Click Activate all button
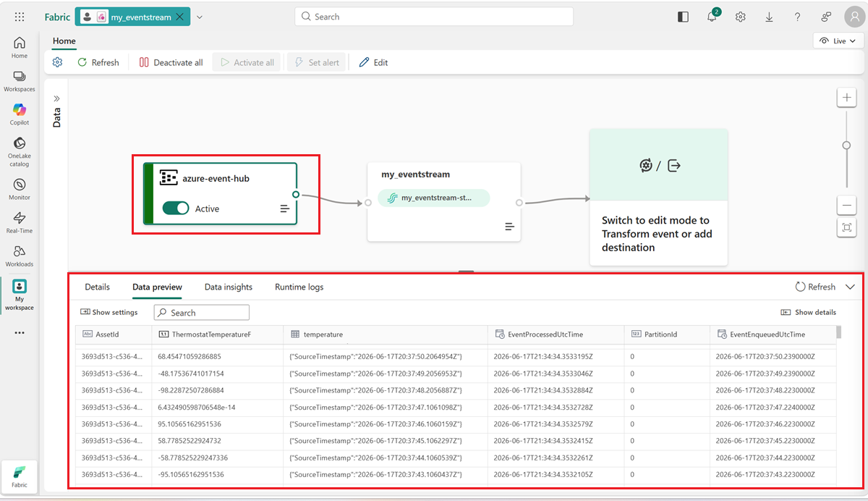868x501 pixels. pos(247,62)
